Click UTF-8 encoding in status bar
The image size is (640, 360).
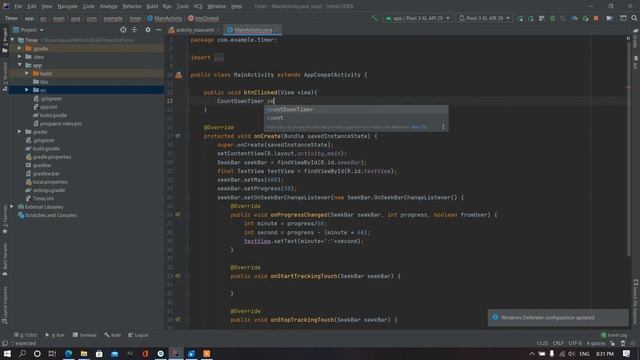(x=575, y=343)
